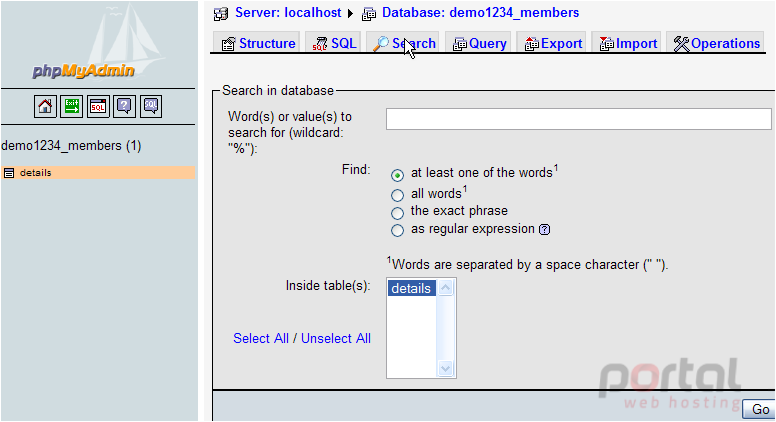This screenshot has width=776, height=422.
Task: Click the phpMyAdmin logo
Action: click(x=83, y=71)
